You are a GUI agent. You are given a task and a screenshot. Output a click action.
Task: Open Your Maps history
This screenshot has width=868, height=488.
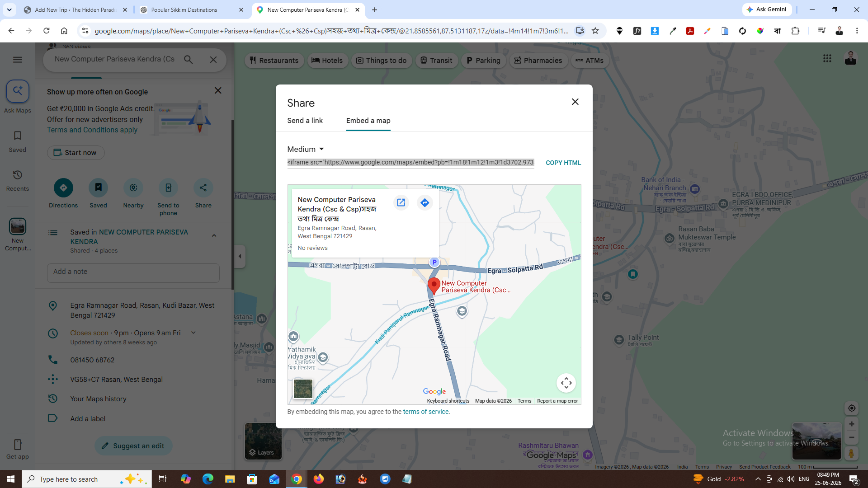coord(98,399)
